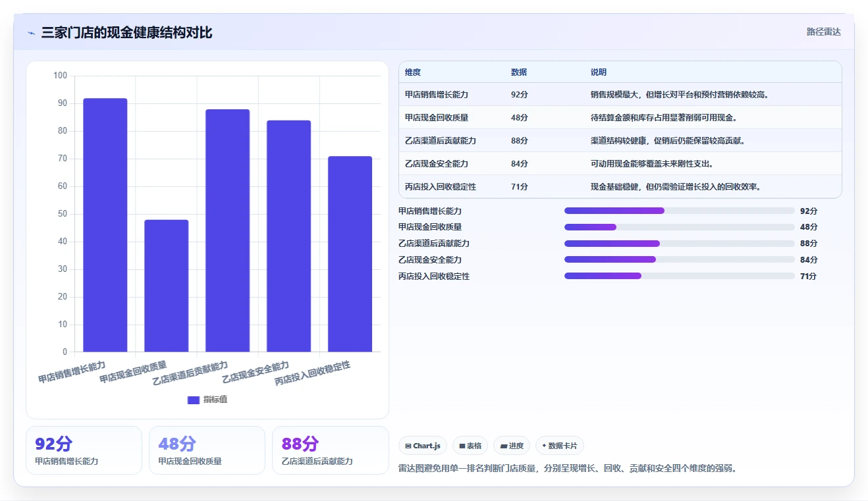Click the 丙店投入回收稳定性 progress bar
This screenshot has height=501, width=868.
point(680,277)
